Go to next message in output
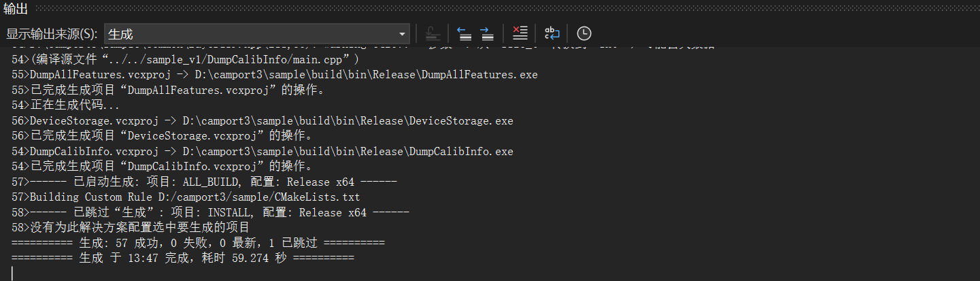The height and width of the screenshot is (281, 980). click(487, 33)
